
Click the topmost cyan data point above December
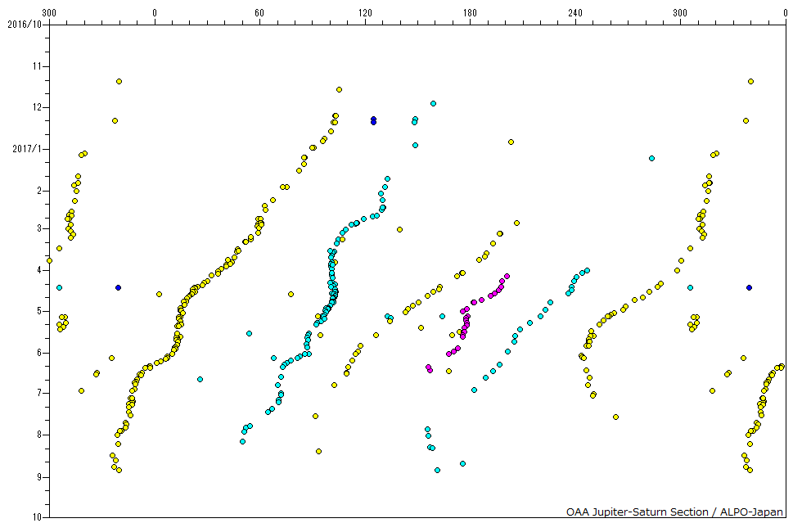433,104
